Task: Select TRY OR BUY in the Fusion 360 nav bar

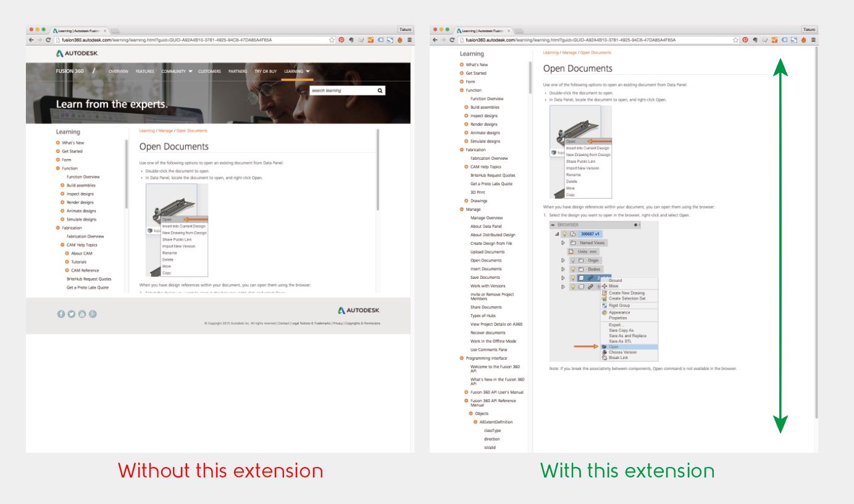Action: (266, 72)
